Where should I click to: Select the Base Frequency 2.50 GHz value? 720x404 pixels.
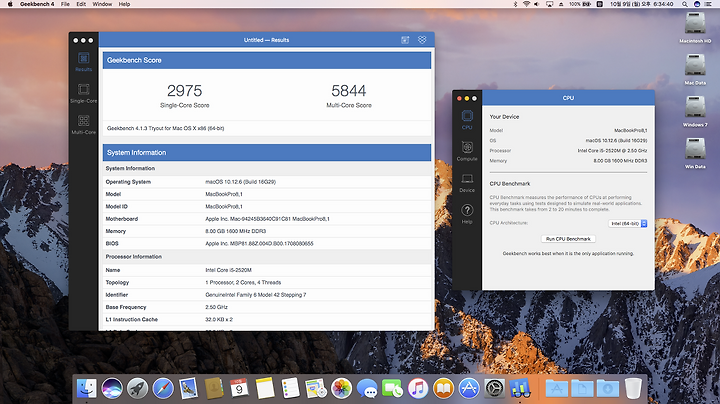[216, 307]
